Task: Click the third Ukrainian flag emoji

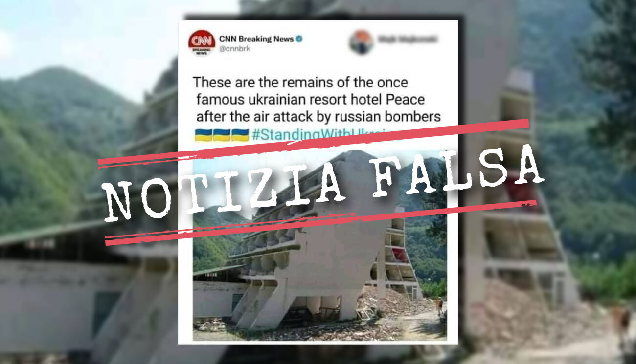Action: coord(240,135)
